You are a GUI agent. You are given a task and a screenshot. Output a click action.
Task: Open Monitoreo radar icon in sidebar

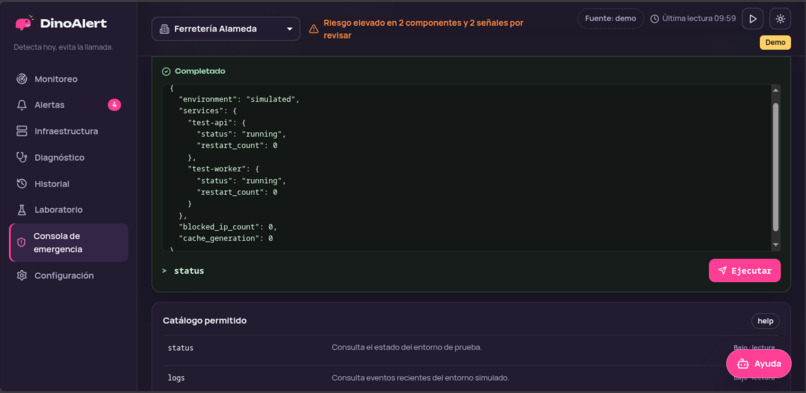tap(22, 79)
